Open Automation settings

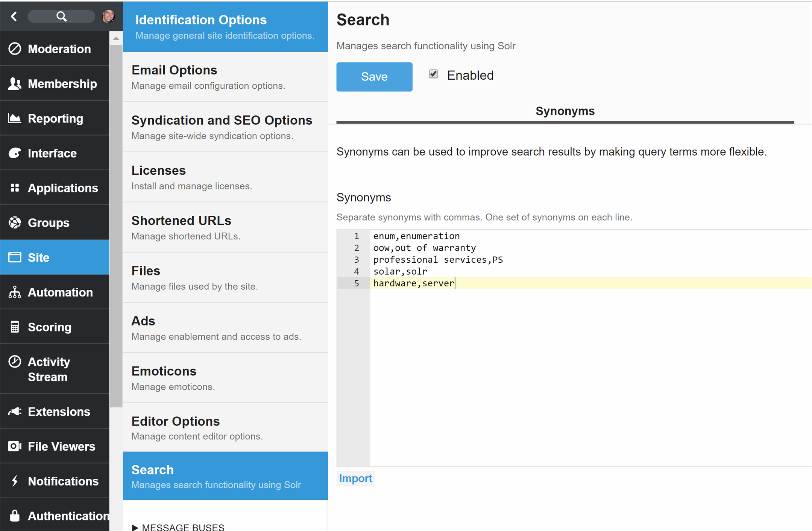click(x=55, y=292)
